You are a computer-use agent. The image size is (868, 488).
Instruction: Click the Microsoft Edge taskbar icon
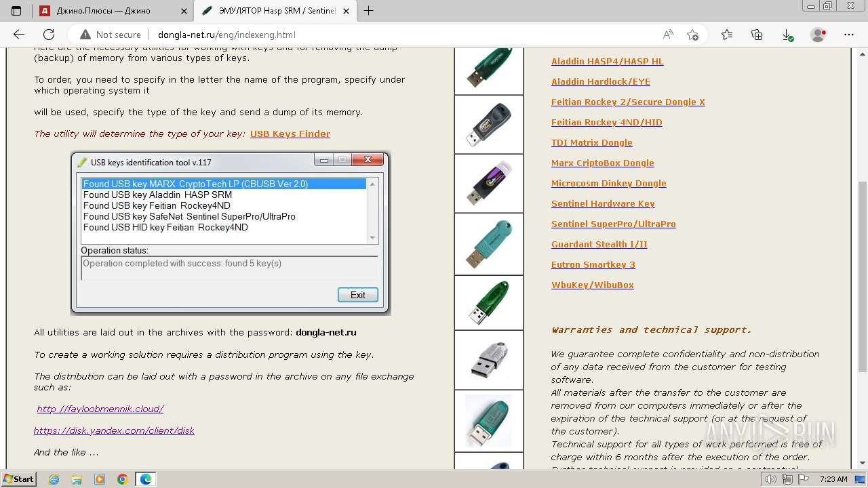coord(146,479)
